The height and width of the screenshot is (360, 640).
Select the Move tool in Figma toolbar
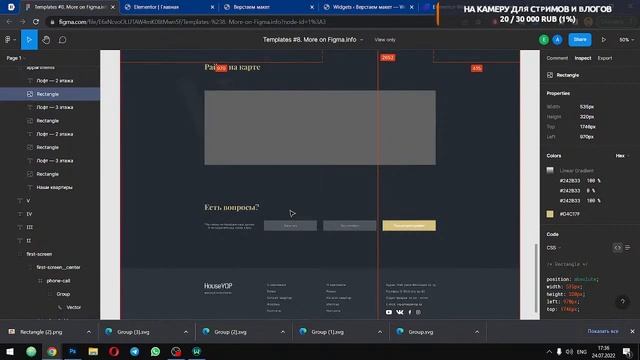(29, 40)
